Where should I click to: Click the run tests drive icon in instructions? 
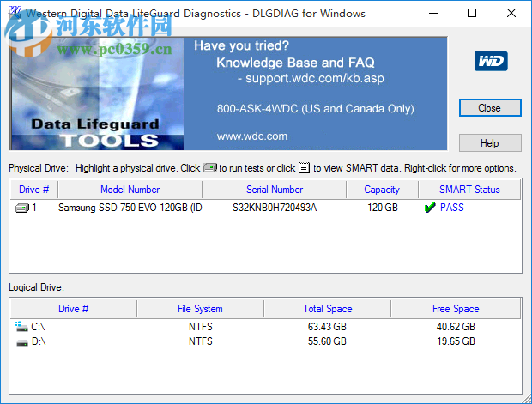tap(210, 168)
